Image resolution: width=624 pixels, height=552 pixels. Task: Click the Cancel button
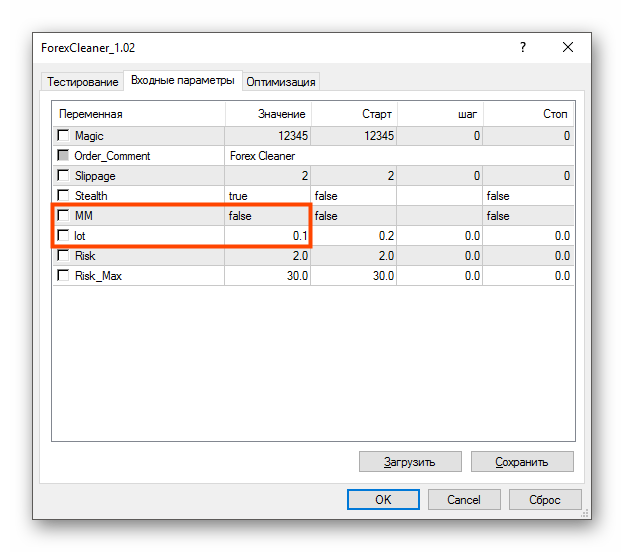click(464, 499)
